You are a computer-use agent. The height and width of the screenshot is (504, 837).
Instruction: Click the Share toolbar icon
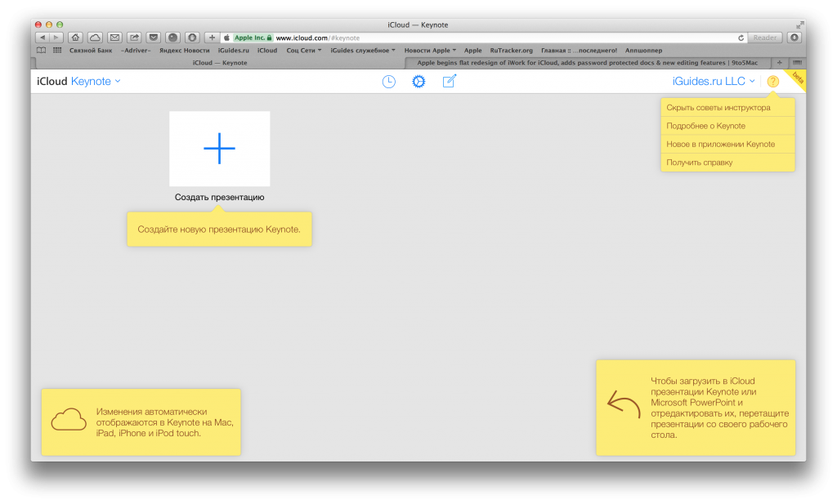coord(134,38)
